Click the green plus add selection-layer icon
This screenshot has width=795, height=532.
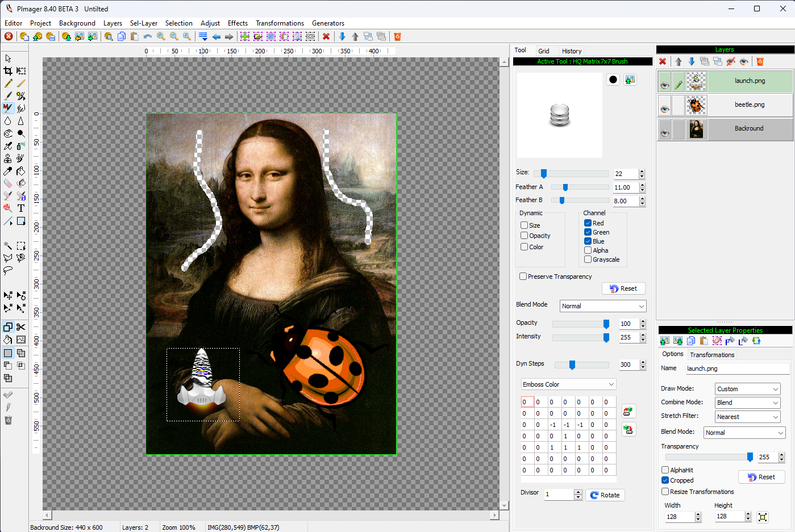click(245, 36)
